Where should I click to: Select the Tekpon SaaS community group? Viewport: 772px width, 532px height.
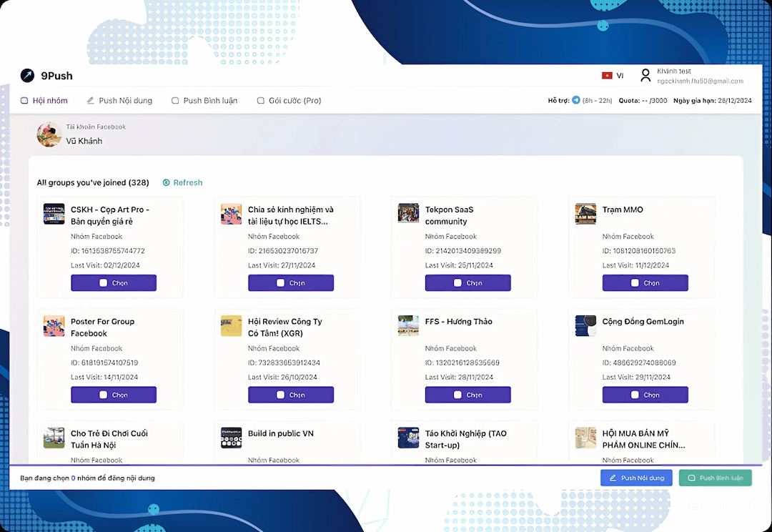(x=468, y=282)
